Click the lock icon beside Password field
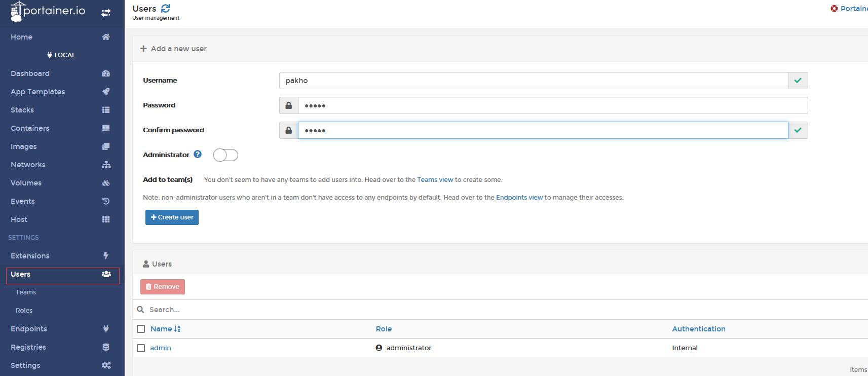 tap(288, 105)
